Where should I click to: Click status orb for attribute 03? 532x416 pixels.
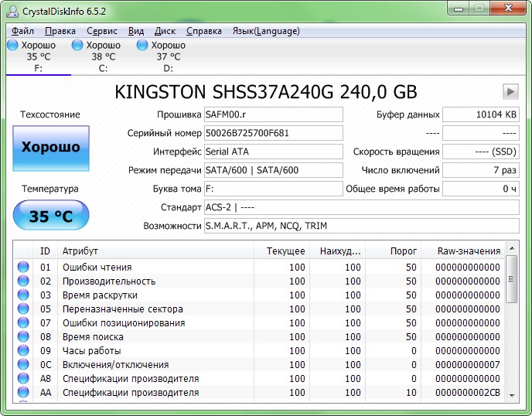[x=23, y=295]
